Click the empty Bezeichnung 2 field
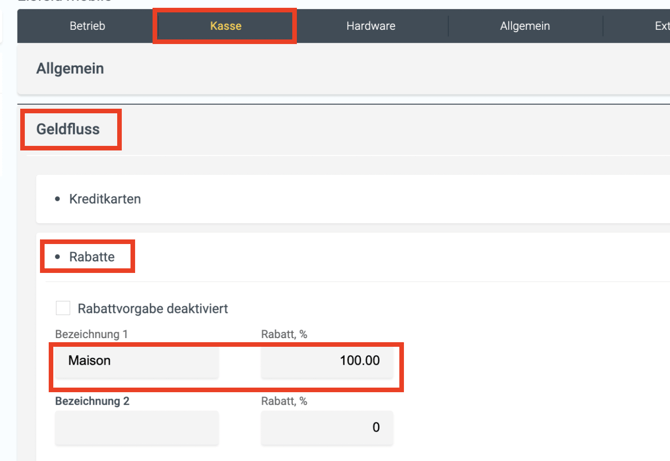This screenshot has width=670, height=461. click(137, 428)
